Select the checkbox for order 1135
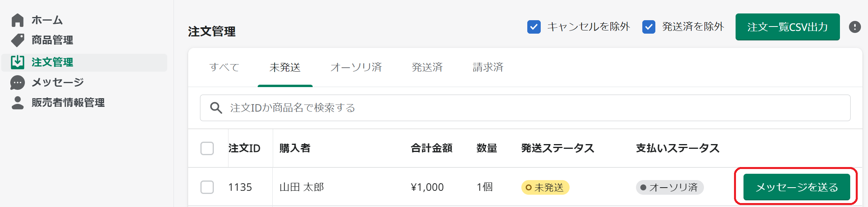This screenshot has width=868, height=207. (207, 187)
